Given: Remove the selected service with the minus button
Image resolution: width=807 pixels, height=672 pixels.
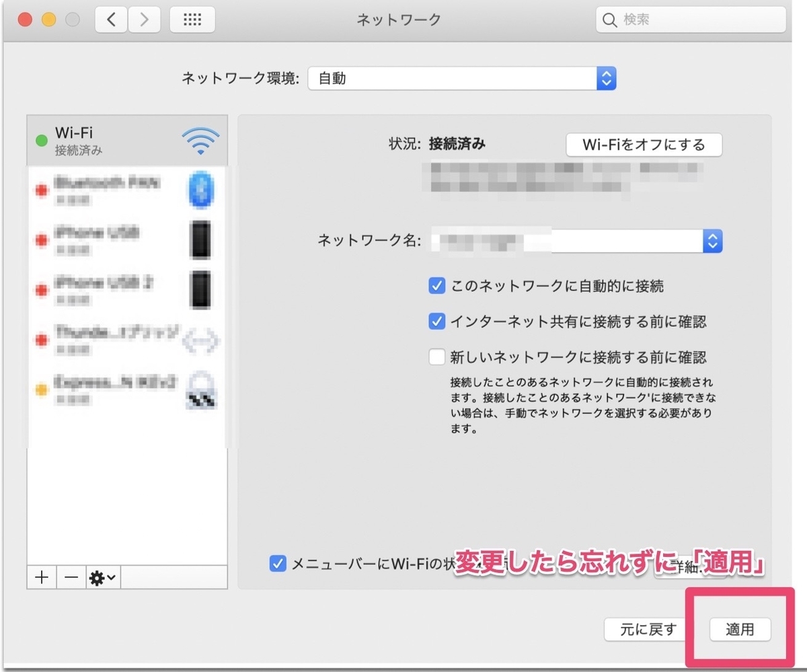Looking at the screenshot, I should pos(71,577).
